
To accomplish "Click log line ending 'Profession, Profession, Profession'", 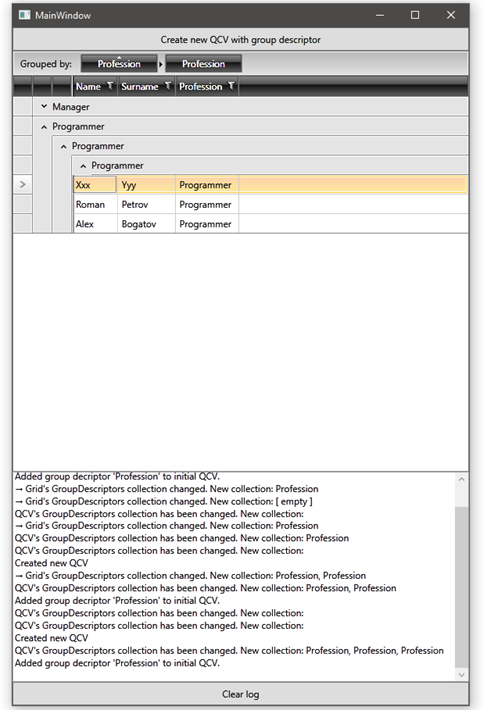I will pos(229,650).
